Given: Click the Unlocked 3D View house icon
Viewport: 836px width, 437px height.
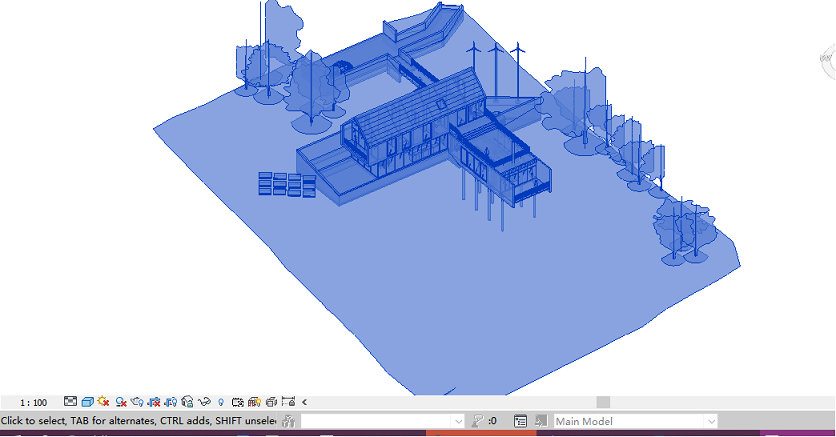Looking at the screenshot, I should pyautogui.click(x=187, y=402).
